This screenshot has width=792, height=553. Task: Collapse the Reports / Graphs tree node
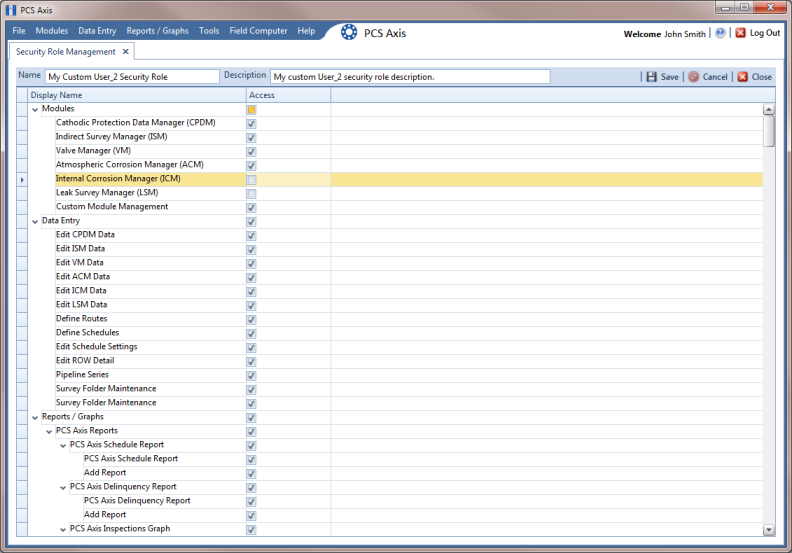35,418
